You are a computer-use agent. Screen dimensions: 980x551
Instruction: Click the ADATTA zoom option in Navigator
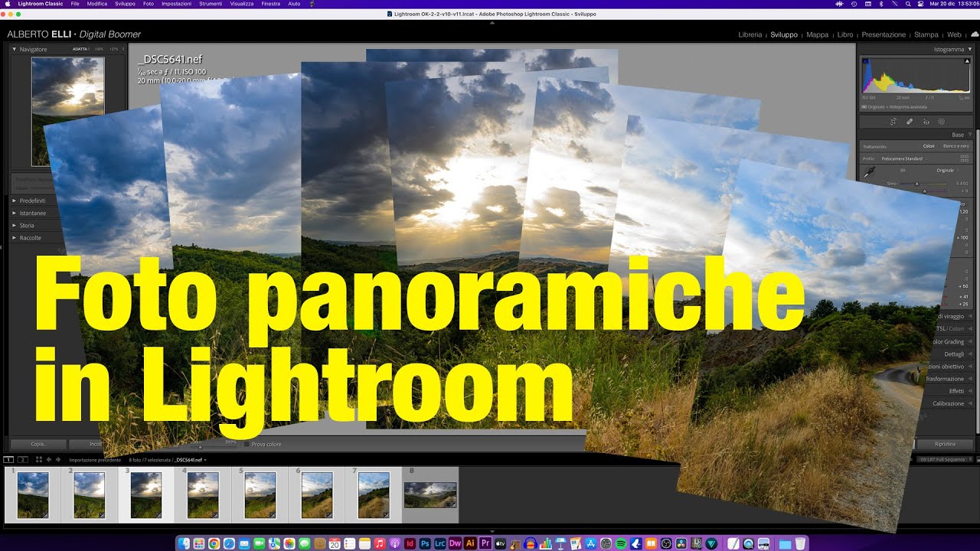[80, 49]
